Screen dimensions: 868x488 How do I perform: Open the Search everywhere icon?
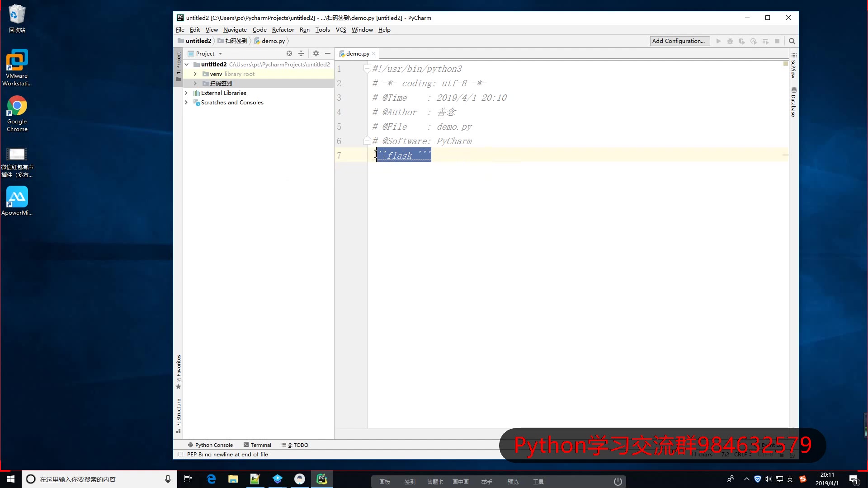click(x=793, y=41)
